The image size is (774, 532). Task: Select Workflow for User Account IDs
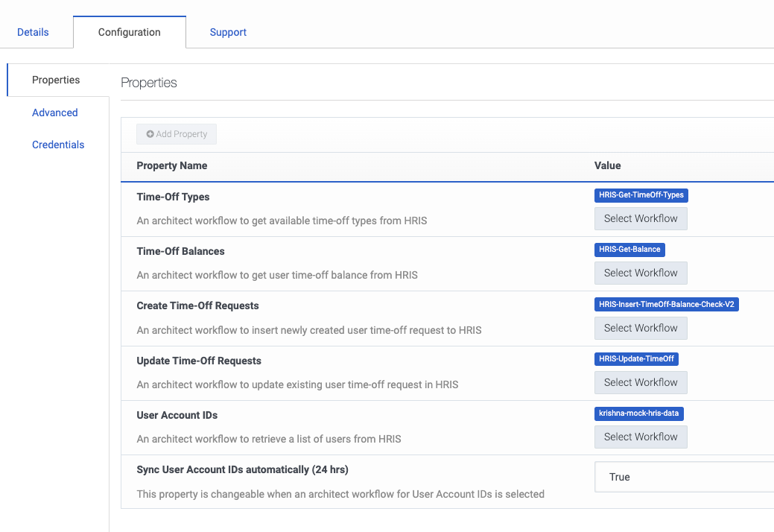pos(640,437)
